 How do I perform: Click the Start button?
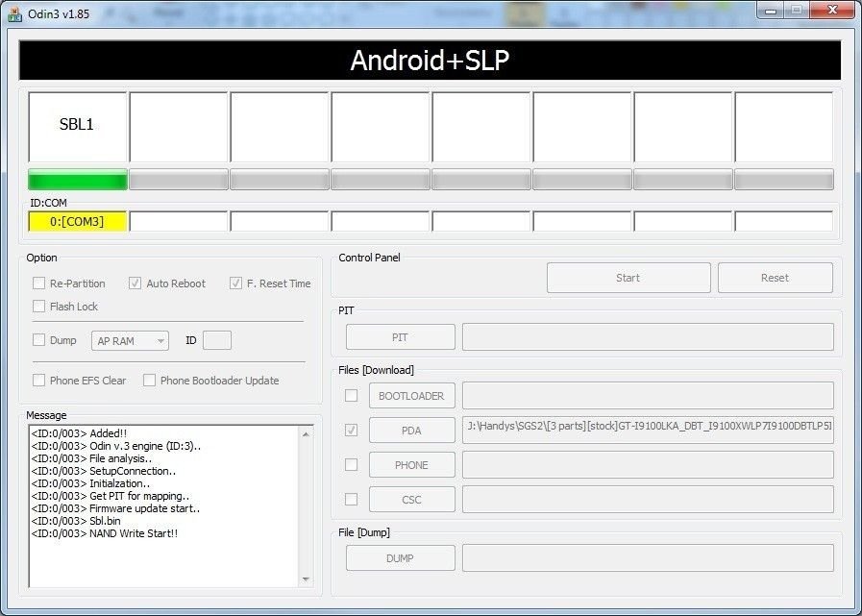click(628, 278)
